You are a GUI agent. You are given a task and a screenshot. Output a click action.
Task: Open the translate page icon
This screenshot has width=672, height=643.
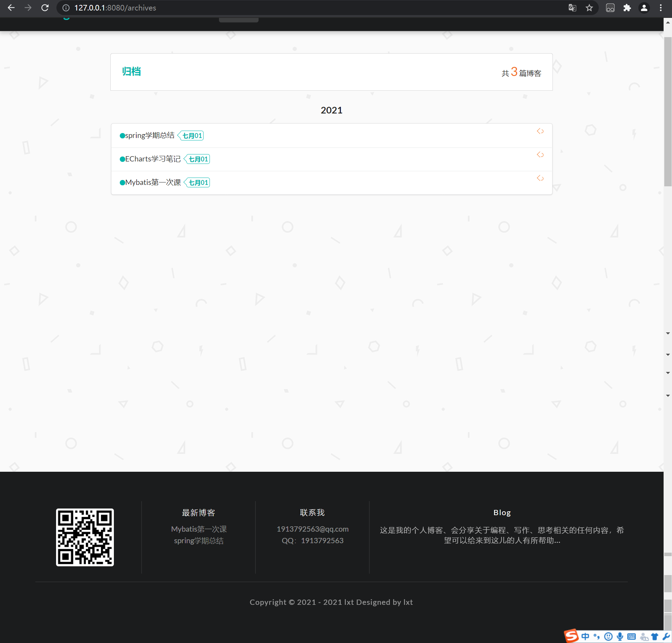(x=572, y=8)
